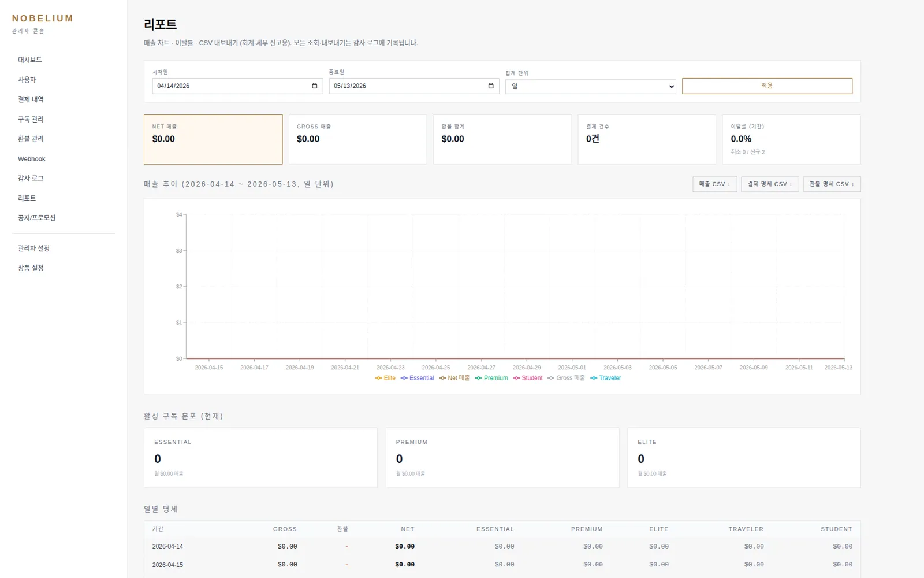This screenshot has width=924, height=578.
Task: Select the NET 매출 summary card
Action: tap(213, 139)
